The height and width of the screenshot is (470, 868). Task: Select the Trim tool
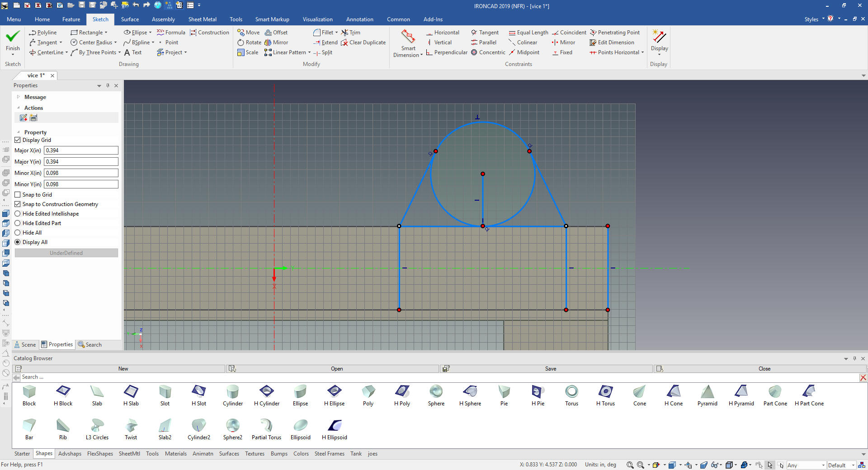351,33
